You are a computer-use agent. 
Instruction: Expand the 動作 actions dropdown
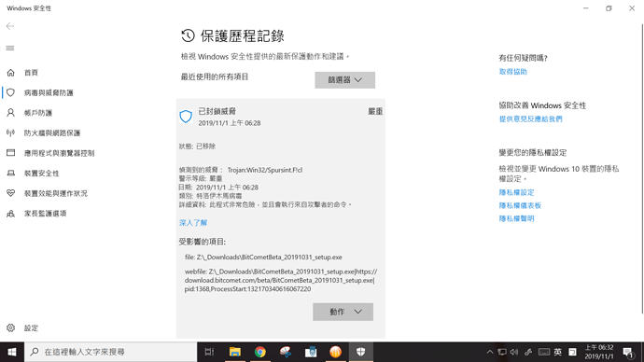click(x=343, y=312)
